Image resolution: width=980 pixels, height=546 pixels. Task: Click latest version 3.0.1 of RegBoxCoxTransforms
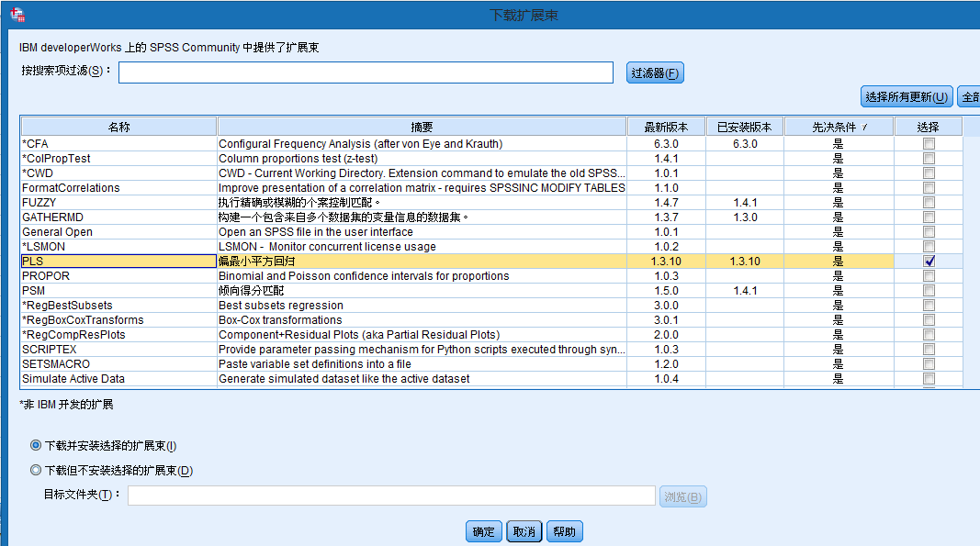tap(666, 320)
